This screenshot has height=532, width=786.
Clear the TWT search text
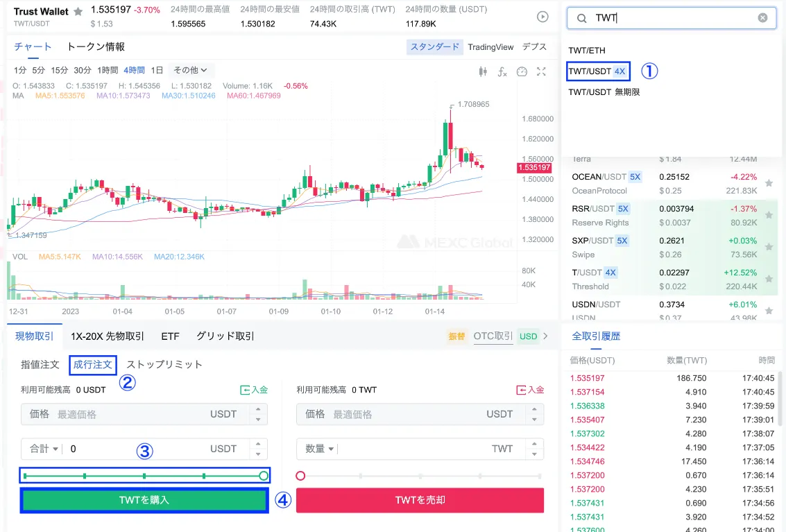[762, 18]
